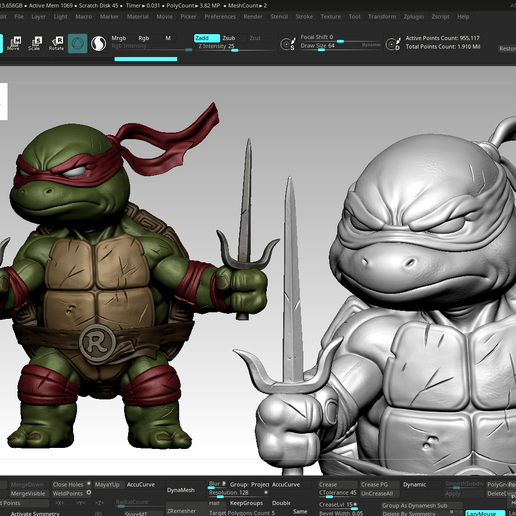Adjust DynaMesh Resolution slider
Viewport: 516px width, 516px height.
[x=238, y=494]
